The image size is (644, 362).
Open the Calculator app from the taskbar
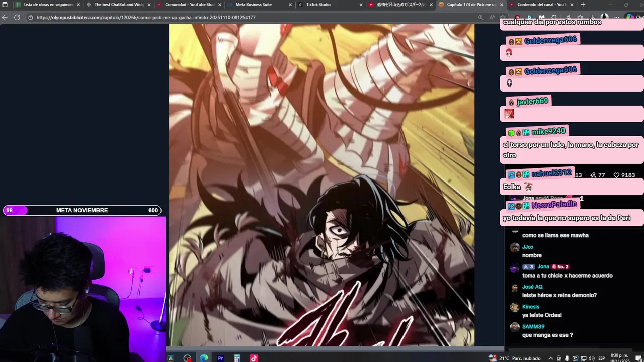tap(237, 358)
